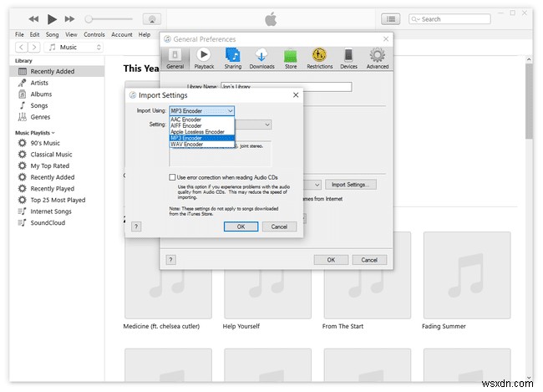Open the Recently Played playlist

tap(57, 189)
